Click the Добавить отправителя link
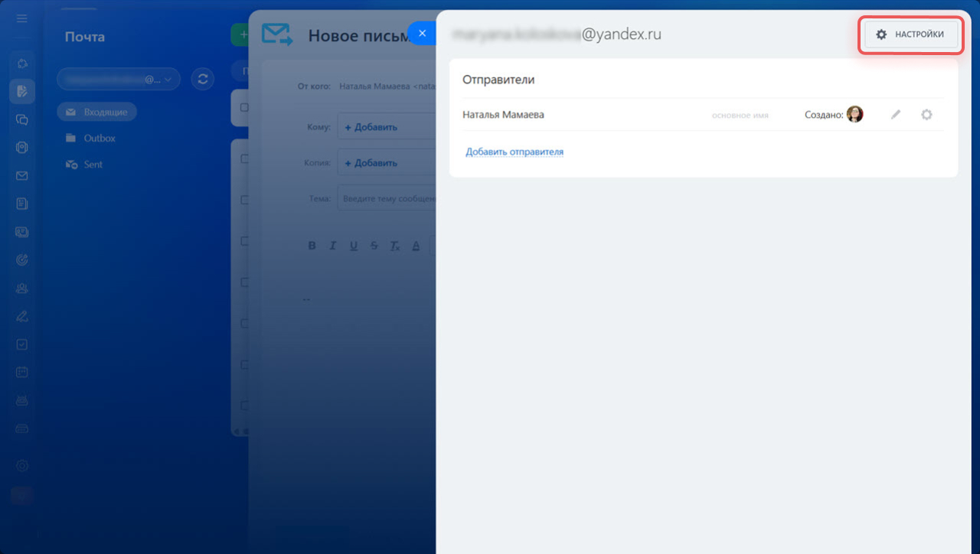Image resolution: width=980 pixels, height=554 pixels. coord(514,152)
